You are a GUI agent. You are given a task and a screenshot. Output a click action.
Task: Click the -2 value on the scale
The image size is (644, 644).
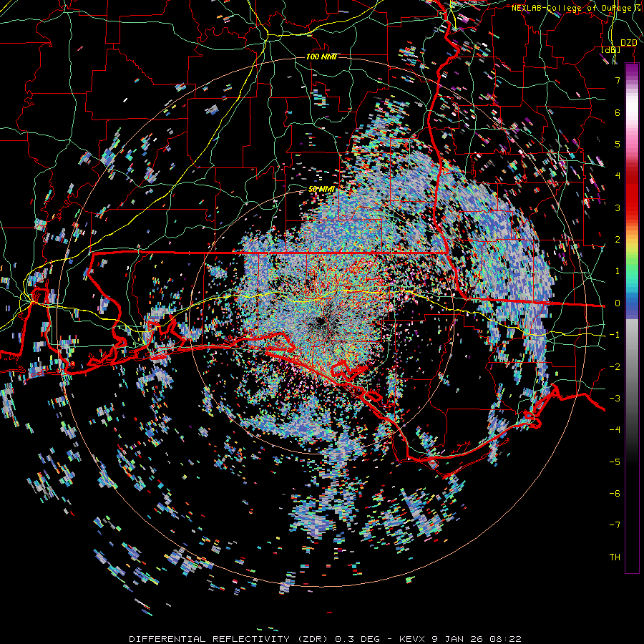(615, 367)
